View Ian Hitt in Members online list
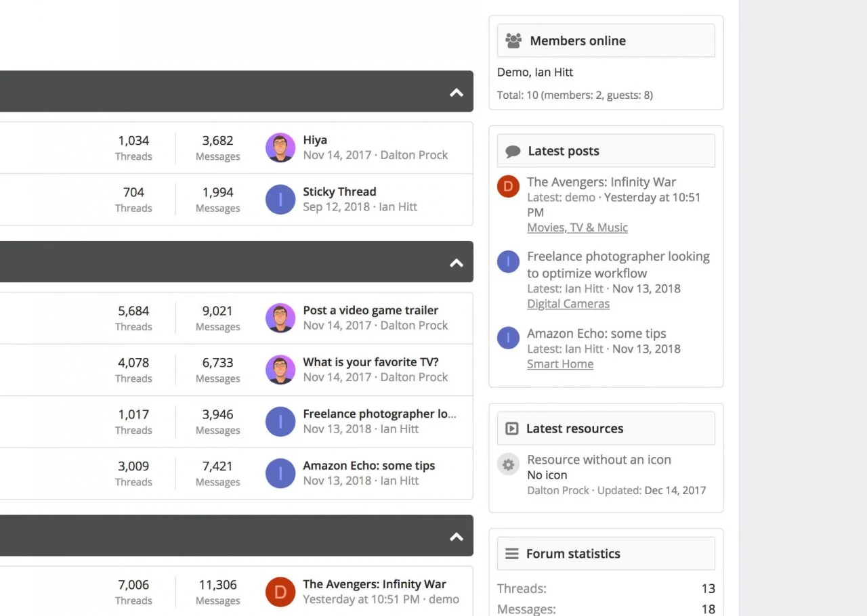867x616 pixels. pyautogui.click(x=554, y=72)
